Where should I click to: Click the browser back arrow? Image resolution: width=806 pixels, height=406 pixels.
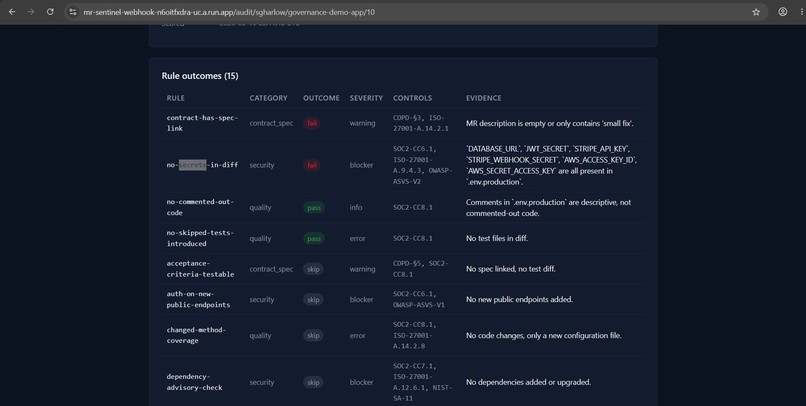[x=12, y=12]
